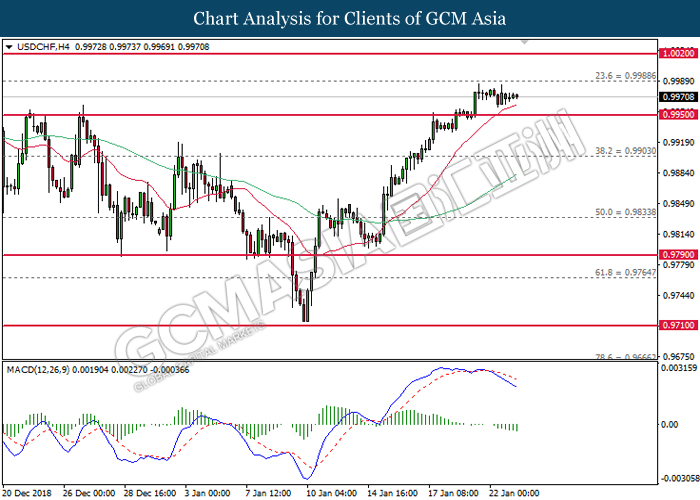This screenshot has width=700, height=500.
Task: Click the 61.8 = 0.97647 Fibonacci label
Action: coord(625,272)
